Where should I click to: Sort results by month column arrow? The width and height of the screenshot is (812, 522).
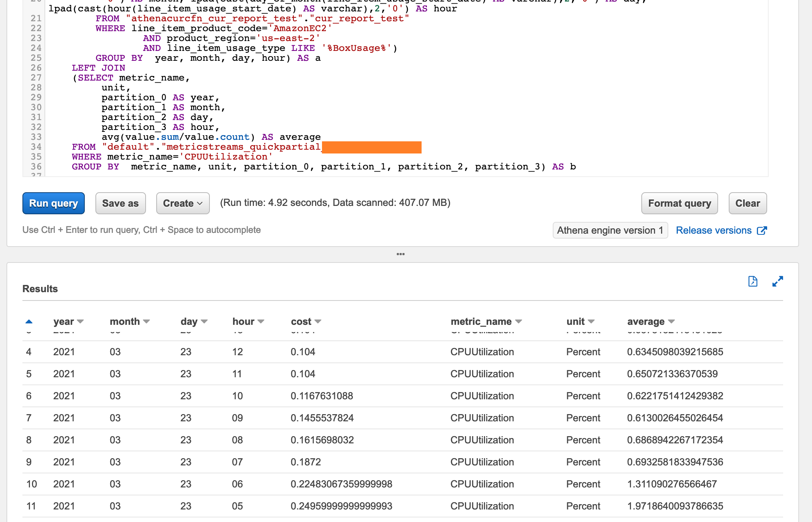146,321
